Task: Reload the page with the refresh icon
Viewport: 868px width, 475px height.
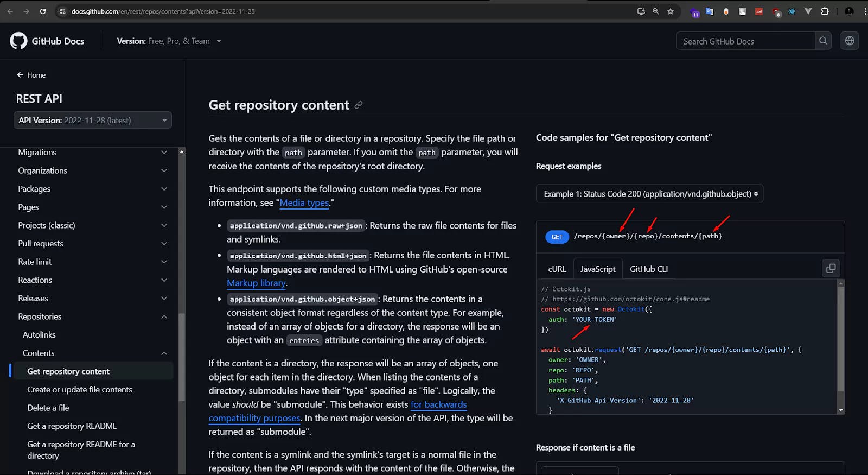Action: (43, 11)
